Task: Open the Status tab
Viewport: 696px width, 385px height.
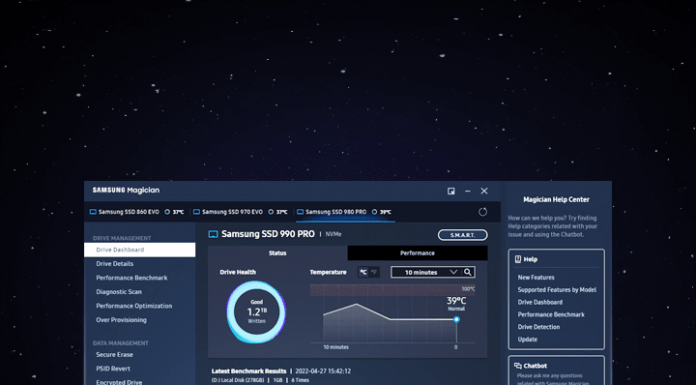Action: coord(277,253)
